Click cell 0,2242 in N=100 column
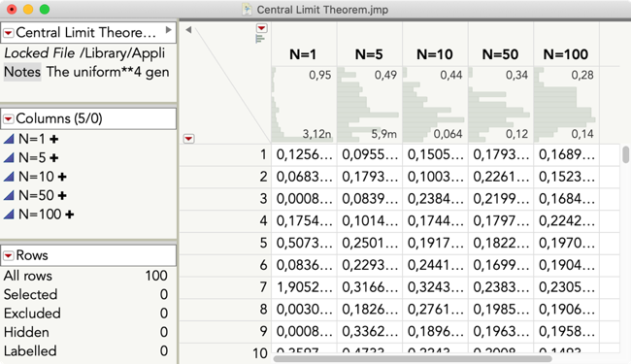 567,221
